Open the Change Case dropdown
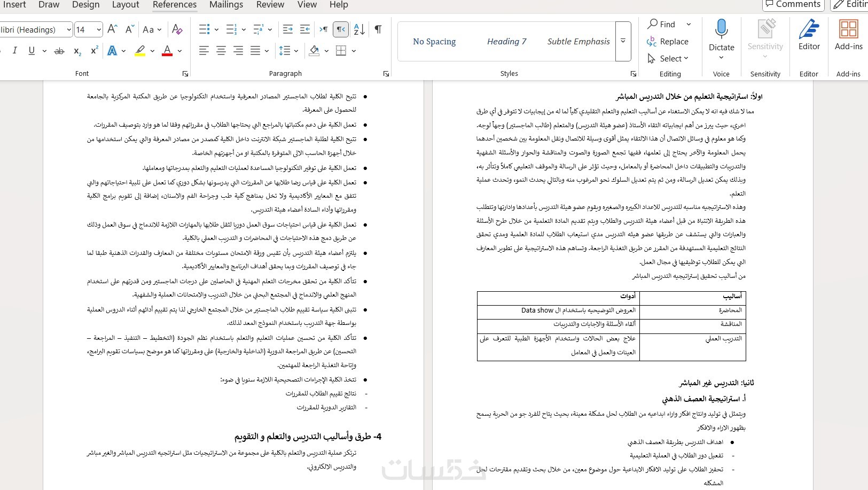 point(152,29)
